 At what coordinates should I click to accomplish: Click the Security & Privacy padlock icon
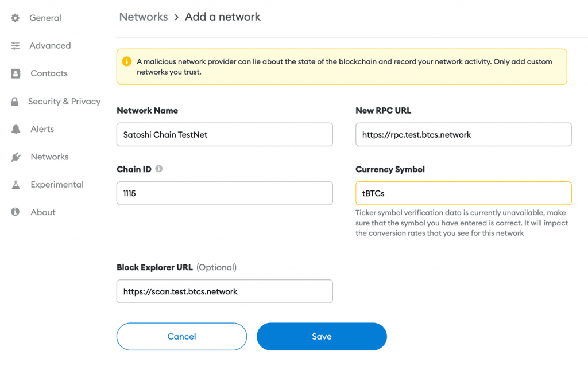point(14,101)
